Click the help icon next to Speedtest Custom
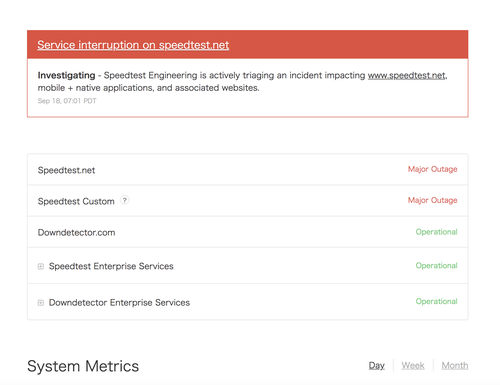Screen dimensions: 500x385 coord(124,200)
